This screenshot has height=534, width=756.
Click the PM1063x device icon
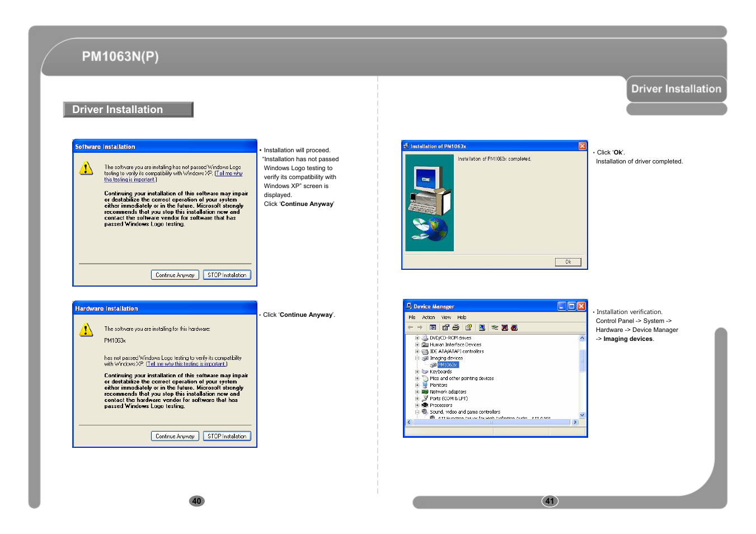[433, 365]
